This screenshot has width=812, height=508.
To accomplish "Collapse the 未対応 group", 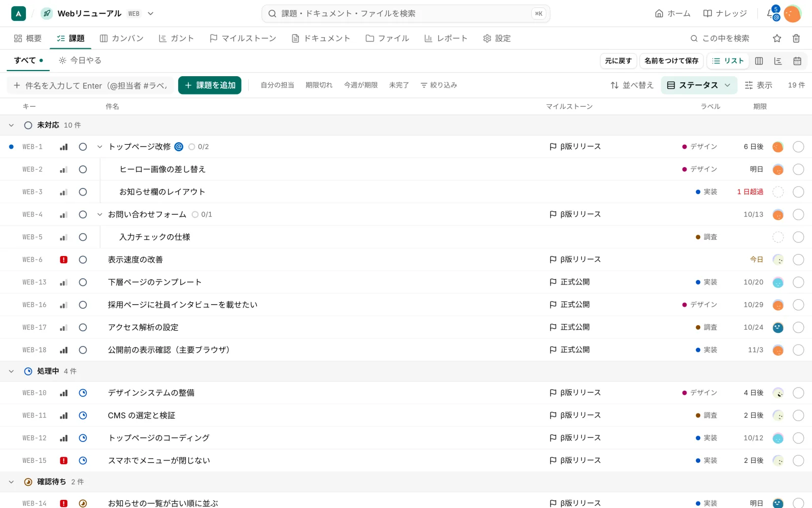I will pyautogui.click(x=11, y=125).
